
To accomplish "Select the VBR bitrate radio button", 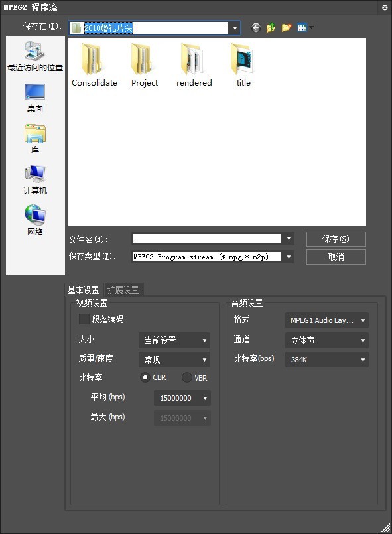I will click(x=186, y=377).
